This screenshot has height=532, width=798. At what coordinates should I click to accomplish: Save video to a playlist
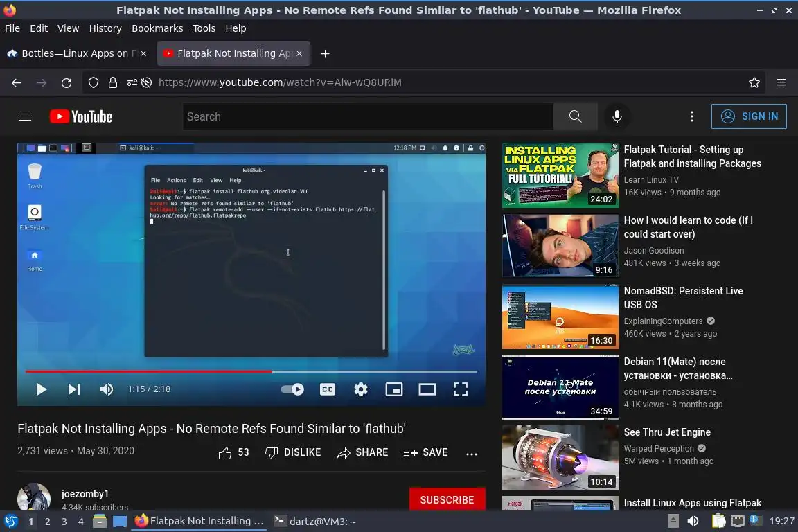point(425,452)
